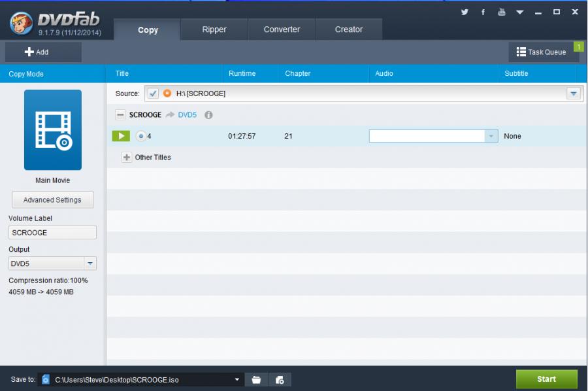
Task: Click the Twitter icon in title bar
Action: click(x=465, y=12)
